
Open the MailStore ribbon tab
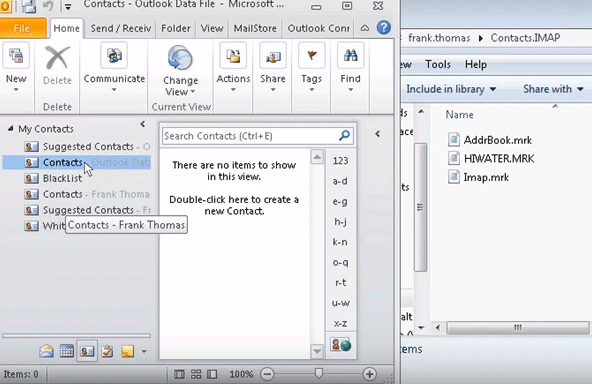255,28
